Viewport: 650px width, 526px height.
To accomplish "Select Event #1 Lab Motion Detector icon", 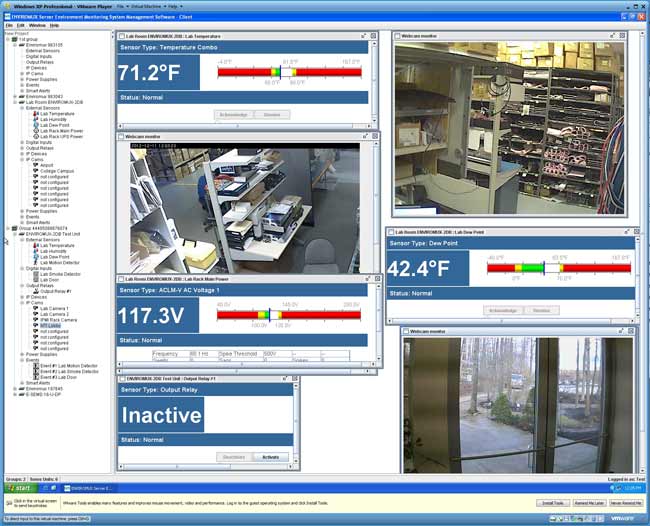I will click(x=35, y=365).
